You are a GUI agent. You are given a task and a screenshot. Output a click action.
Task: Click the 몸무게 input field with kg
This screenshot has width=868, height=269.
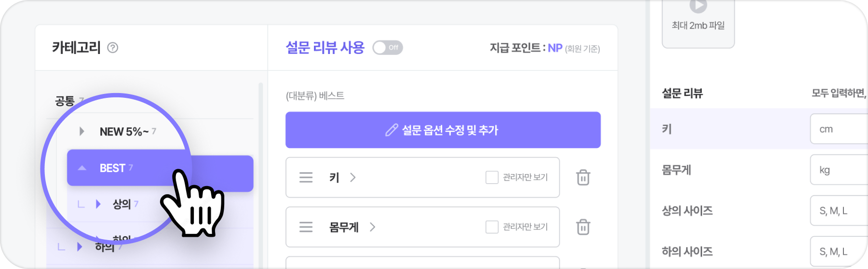pos(839,170)
